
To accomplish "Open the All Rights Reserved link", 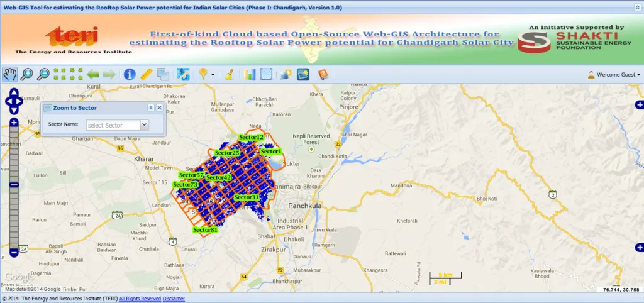I will pos(140,299).
